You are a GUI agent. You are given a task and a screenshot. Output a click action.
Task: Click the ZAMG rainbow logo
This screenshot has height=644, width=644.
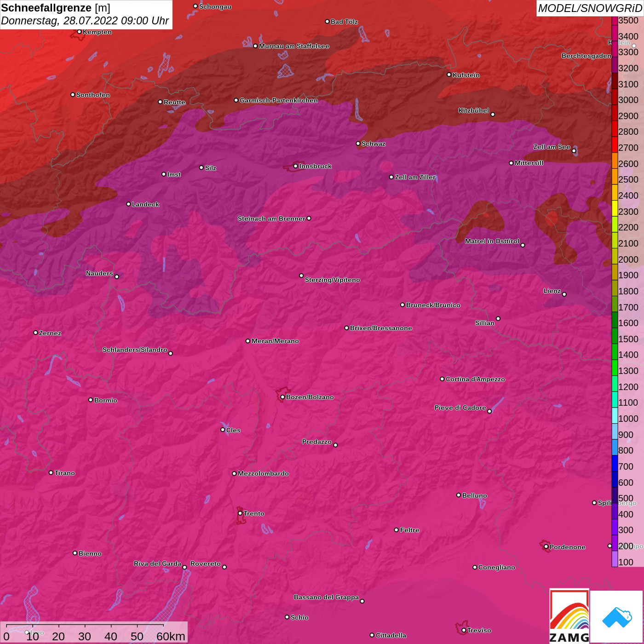click(x=569, y=616)
